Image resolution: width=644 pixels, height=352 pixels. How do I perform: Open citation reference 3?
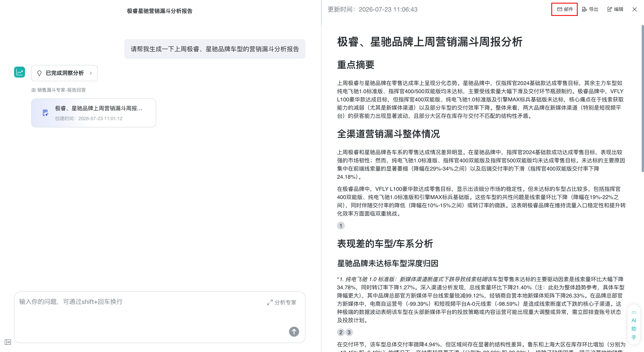(x=349, y=332)
